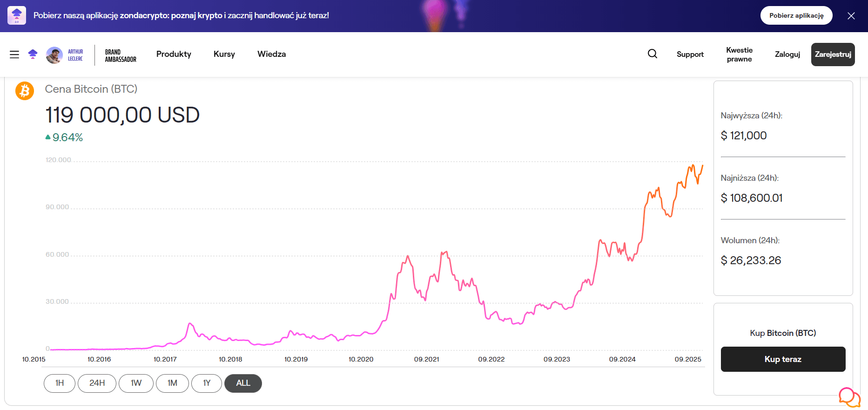Select the 1H chart time range
The width and height of the screenshot is (868, 410).
(60, 383)
